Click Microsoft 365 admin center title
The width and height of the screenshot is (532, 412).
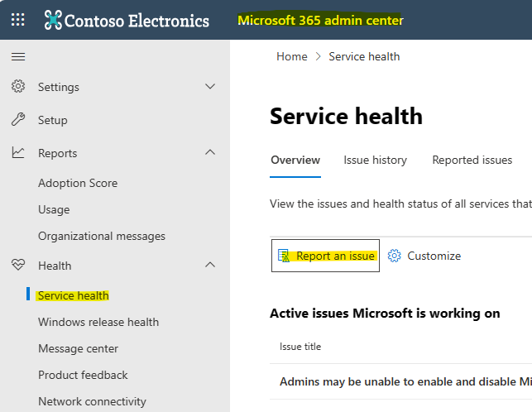pos(320,21)
